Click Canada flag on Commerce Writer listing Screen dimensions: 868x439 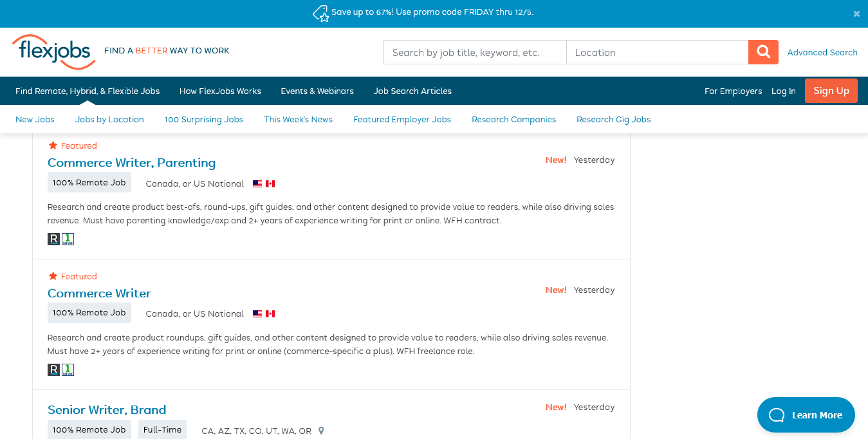click(x=270, y=314)
